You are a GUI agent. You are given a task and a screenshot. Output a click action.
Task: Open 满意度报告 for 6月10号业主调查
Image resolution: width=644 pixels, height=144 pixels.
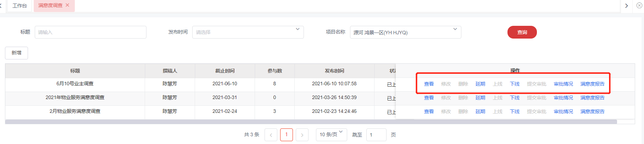coord(592,84)
